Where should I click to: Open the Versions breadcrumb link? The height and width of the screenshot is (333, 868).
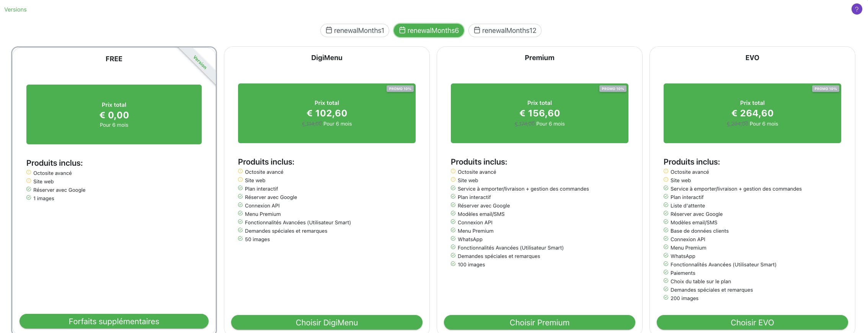[15, 10]
